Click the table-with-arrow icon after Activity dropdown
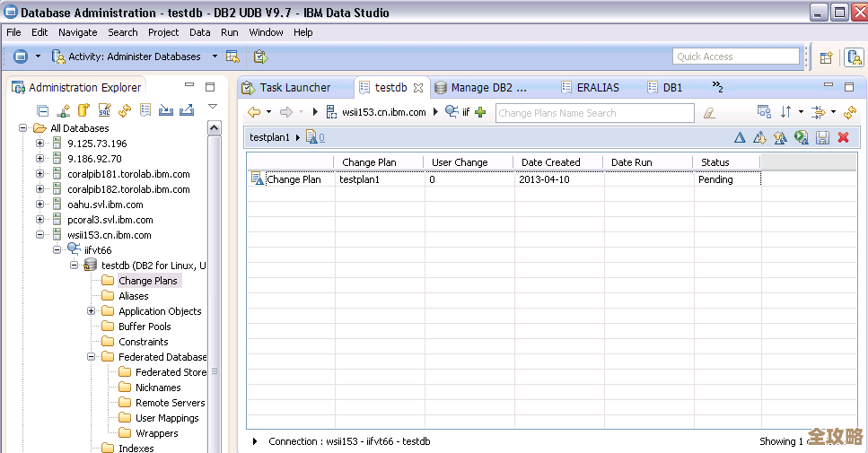 (x=232, y=57)
